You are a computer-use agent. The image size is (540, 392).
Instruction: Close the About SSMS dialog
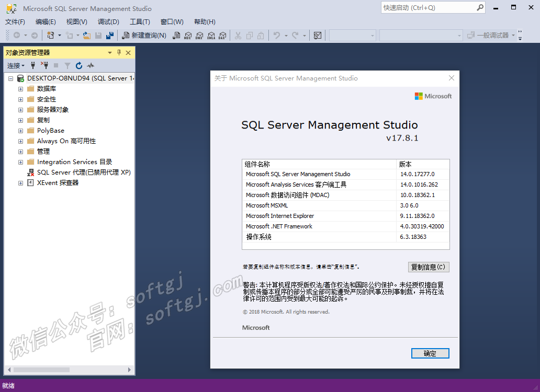pyautogui.click(x=451, y=78)
